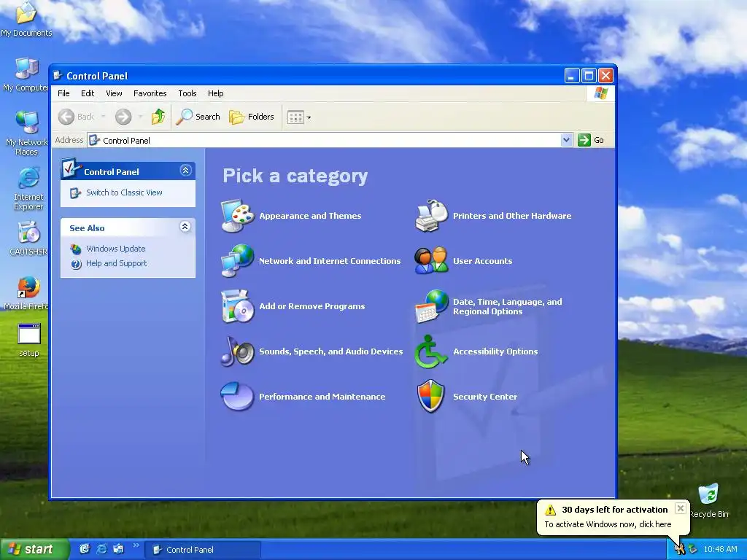The image size is (747, 560).
Task: Click the Views toolbar icon
Action: (x=295, y=117)
